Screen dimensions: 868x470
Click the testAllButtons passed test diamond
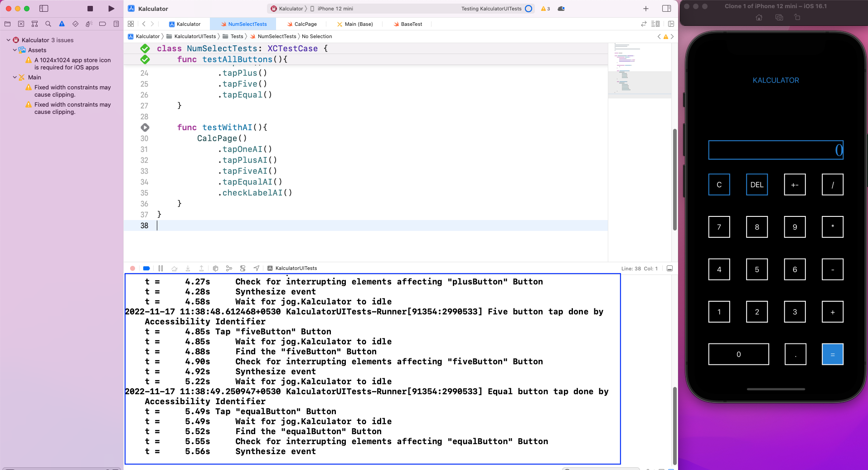click(x=145, y=59)
